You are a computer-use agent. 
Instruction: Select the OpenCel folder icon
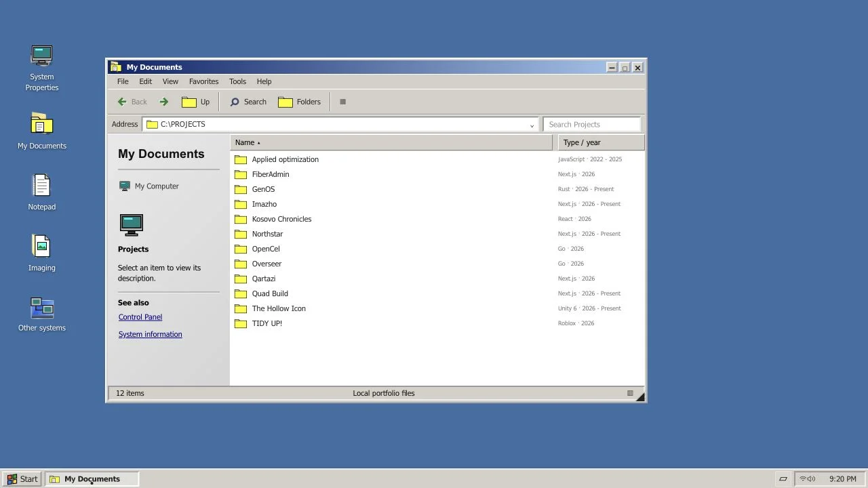tap(241, 249)
